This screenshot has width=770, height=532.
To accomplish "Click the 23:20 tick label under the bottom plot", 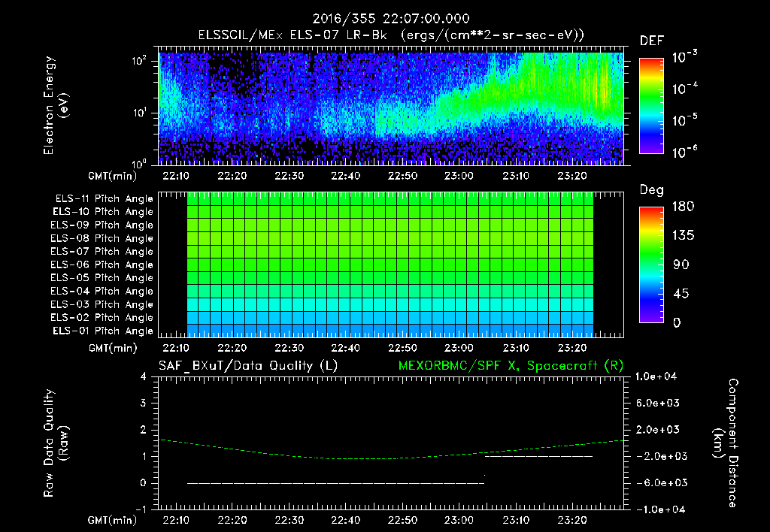I will (572, 520).
